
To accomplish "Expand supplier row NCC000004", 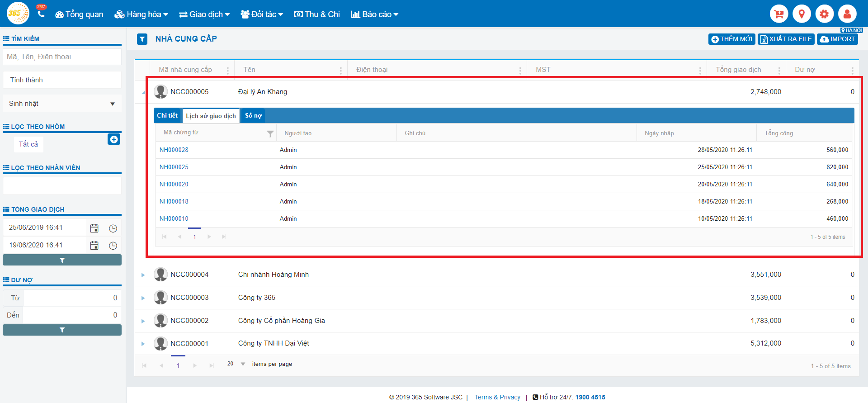I will coord(143,275).
